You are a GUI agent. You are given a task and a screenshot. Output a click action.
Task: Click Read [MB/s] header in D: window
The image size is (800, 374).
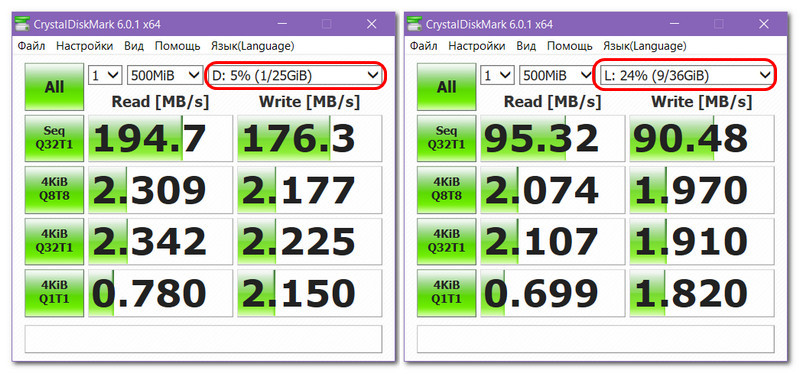point(160,102)
